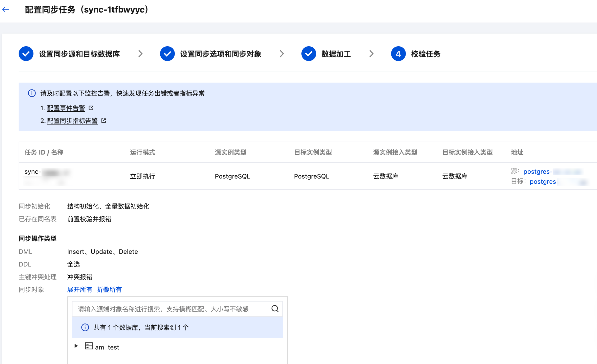This screenshot has width=597, height=364.
Task: Open step three checkmark for data processing
Action: pyautogui.click(x=309, y=54)
